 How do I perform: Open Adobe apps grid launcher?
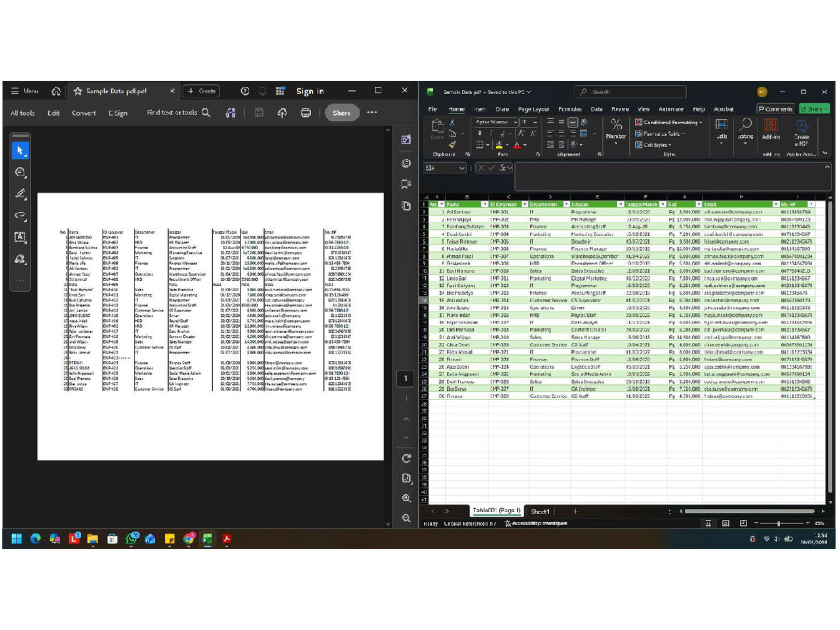click(280, 91)
